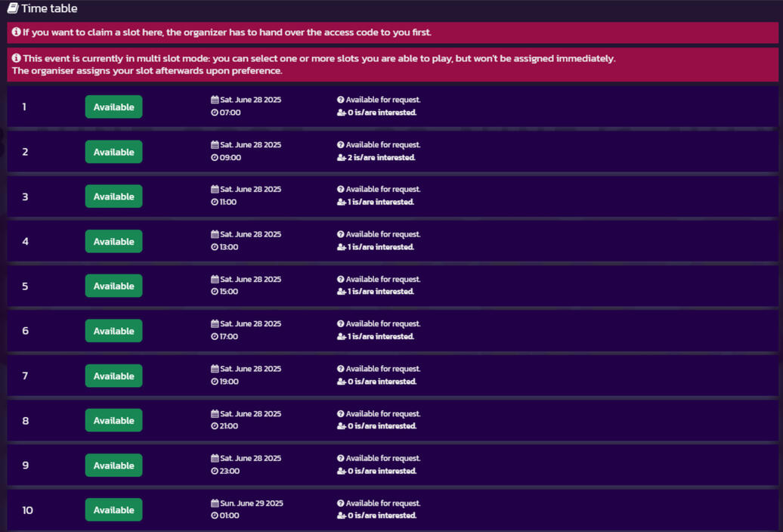Click Available button for 15:00 slot
Image resolution: width=783 pixels, height=532 pixels.
pyautogui.click(x=113, y=286)
